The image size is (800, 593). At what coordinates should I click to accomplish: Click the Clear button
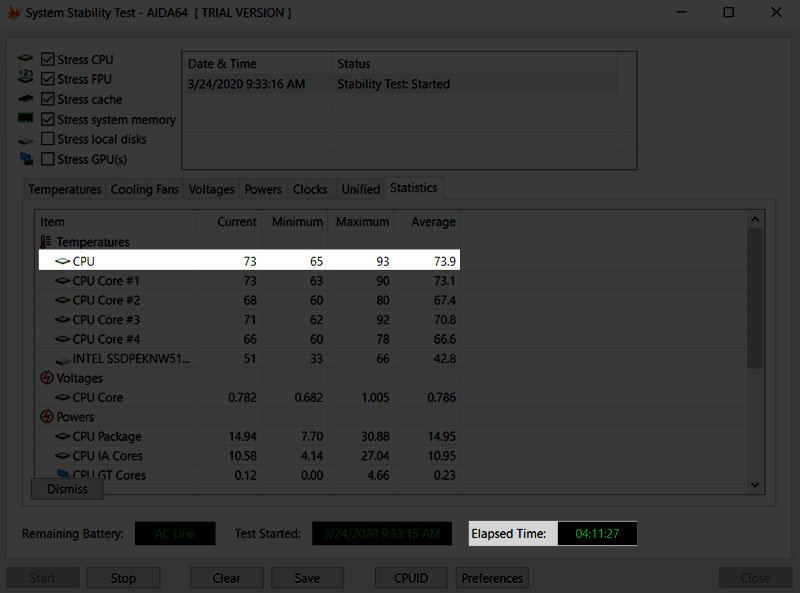(x=227, y=578)
